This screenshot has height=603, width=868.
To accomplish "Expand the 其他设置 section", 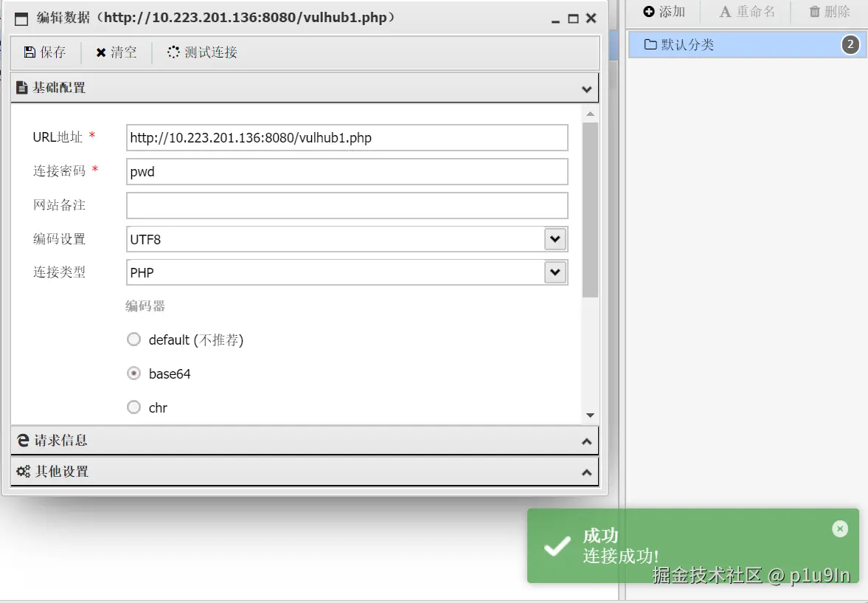I will tap(305, 472).
